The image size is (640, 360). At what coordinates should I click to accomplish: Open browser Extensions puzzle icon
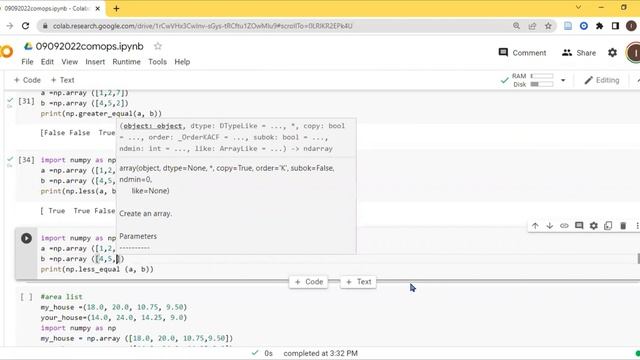(x=600, y=26)
